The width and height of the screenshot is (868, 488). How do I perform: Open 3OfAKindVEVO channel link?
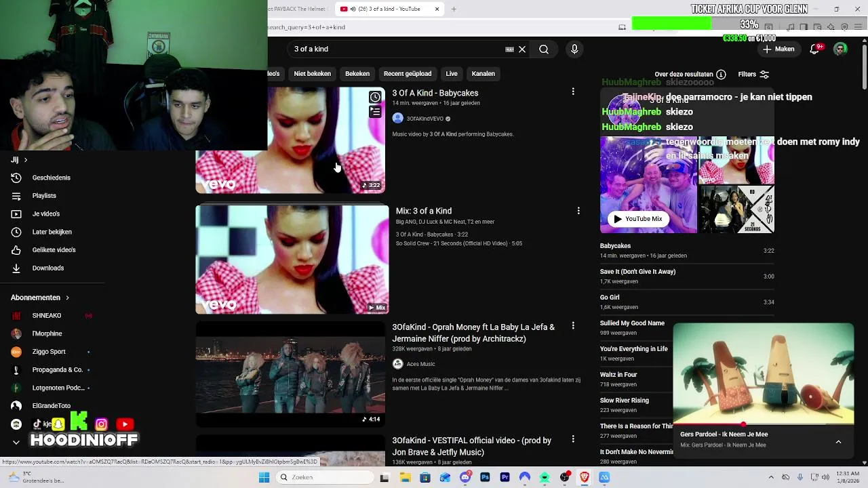click(x=425, y=119)
